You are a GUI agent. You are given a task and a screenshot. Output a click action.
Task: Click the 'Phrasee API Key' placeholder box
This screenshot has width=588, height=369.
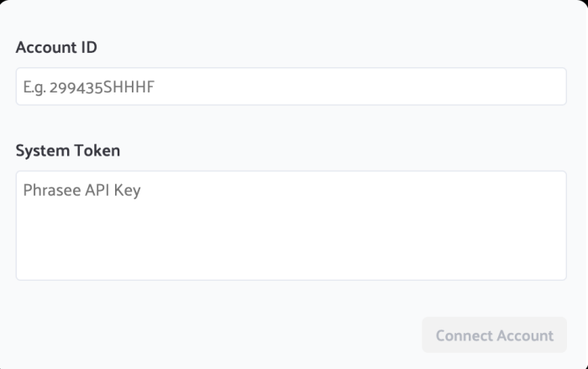click(291, 225)
